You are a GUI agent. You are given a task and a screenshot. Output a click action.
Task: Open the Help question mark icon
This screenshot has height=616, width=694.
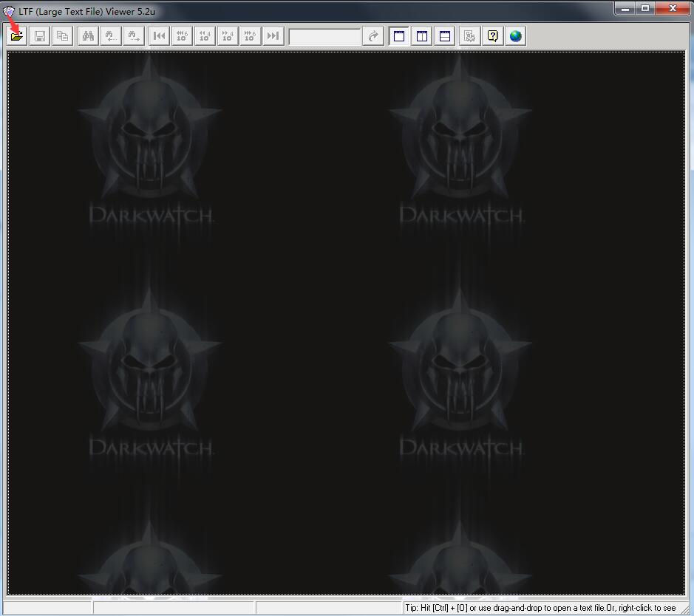pos(493,35)
